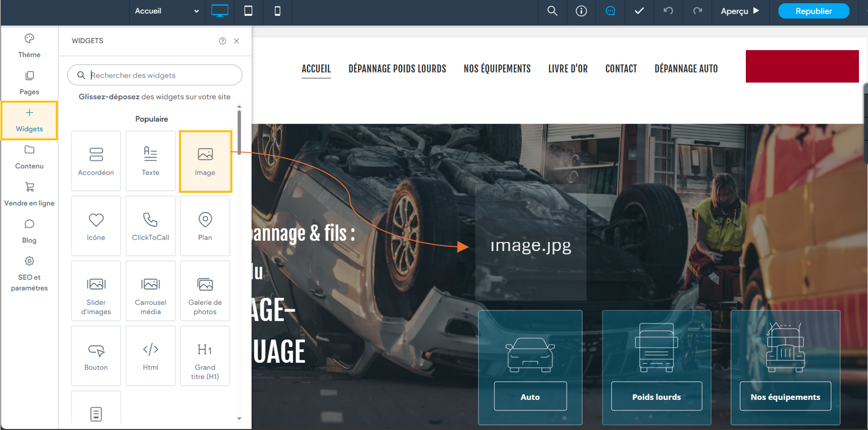868x430 pixels.
Task: Click the car icon above Auto
Action: point(530,355)
